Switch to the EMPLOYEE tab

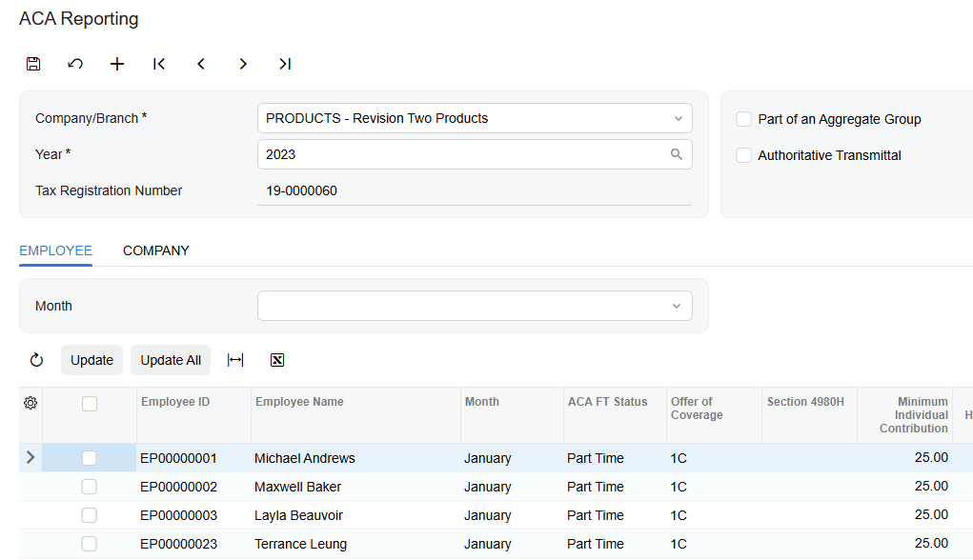(56, 250)
